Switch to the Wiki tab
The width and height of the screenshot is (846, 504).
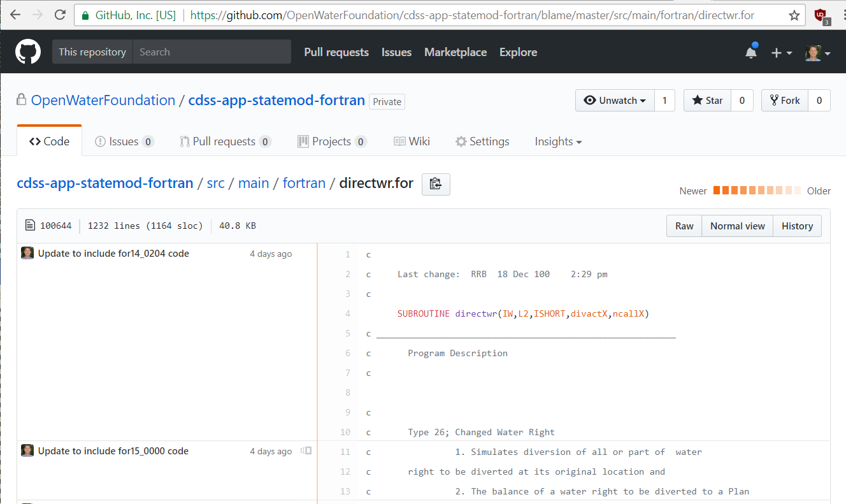412,141
